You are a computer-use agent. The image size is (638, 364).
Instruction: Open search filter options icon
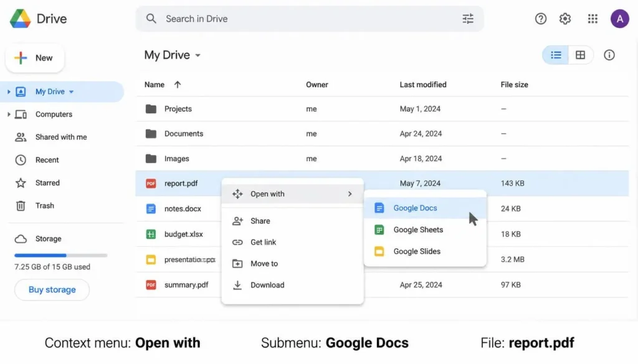468,19
